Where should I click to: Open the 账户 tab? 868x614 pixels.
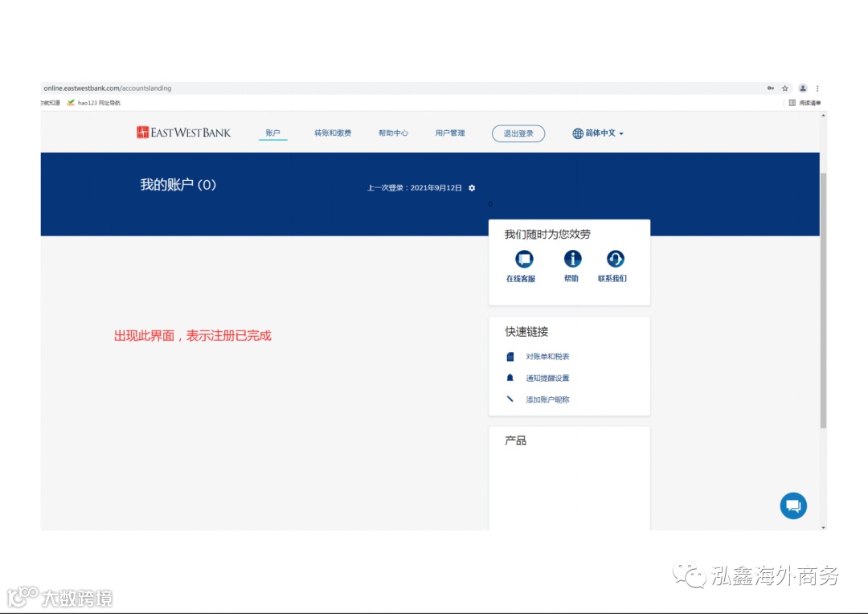(x=273, y=133)
